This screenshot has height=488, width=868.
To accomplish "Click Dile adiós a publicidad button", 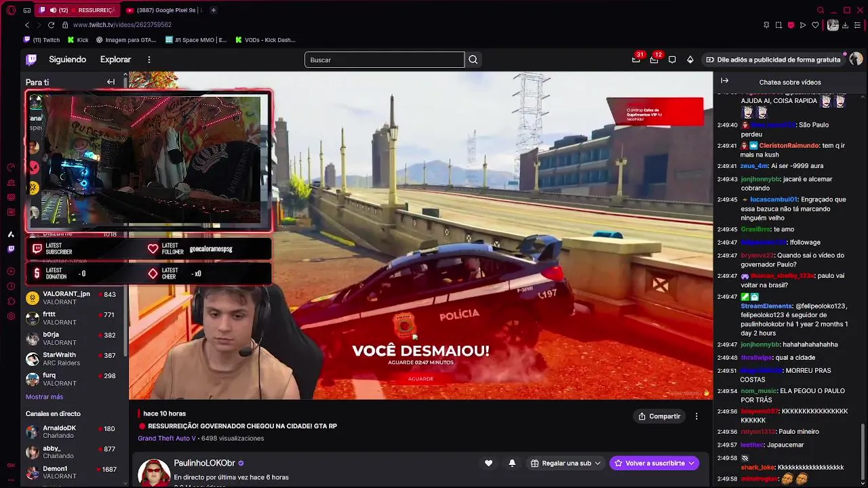I will tap(773, 60).
